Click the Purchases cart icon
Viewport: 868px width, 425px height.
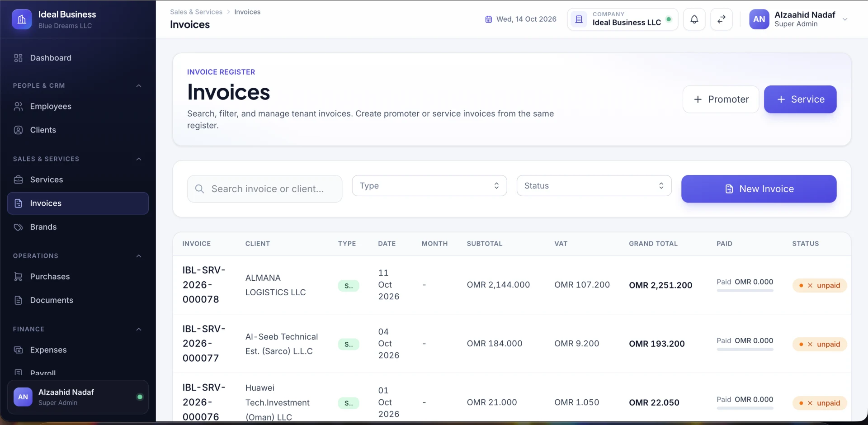tap(18, 277)
